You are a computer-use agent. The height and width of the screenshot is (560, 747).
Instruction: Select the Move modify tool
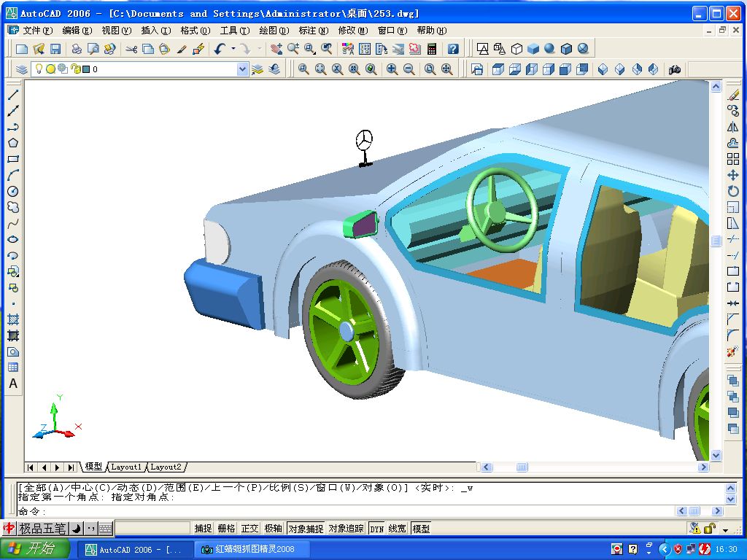(x=733, y=175)
